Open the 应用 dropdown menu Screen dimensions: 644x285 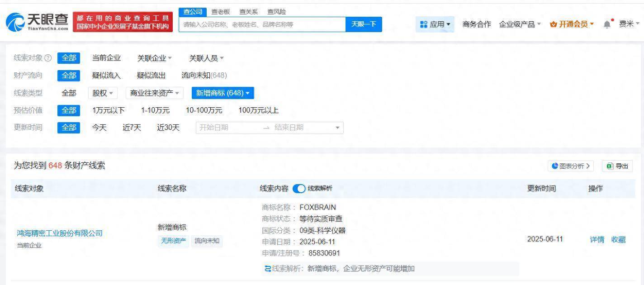point(435,24)
